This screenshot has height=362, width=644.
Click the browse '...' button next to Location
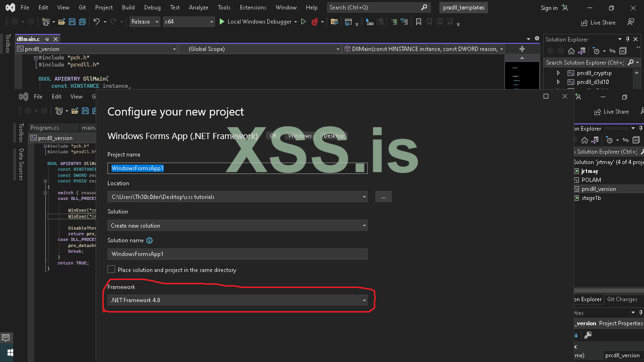click(x=383, y=197)
